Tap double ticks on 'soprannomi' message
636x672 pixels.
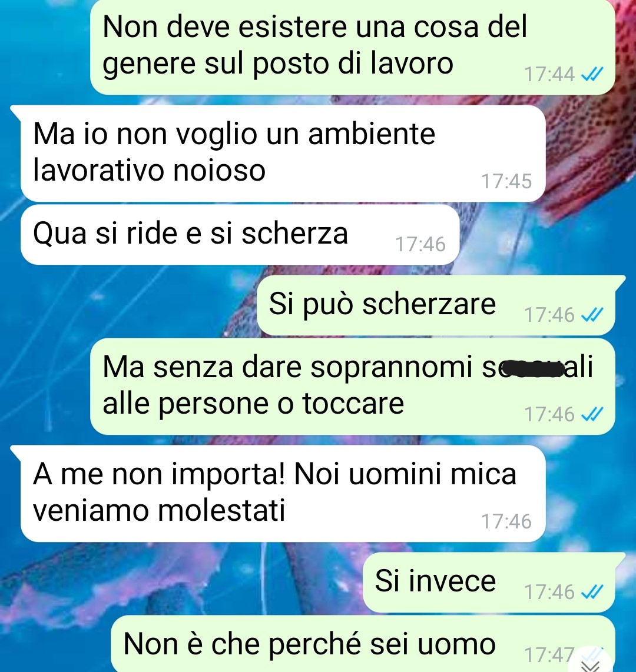tap(592, 414)
